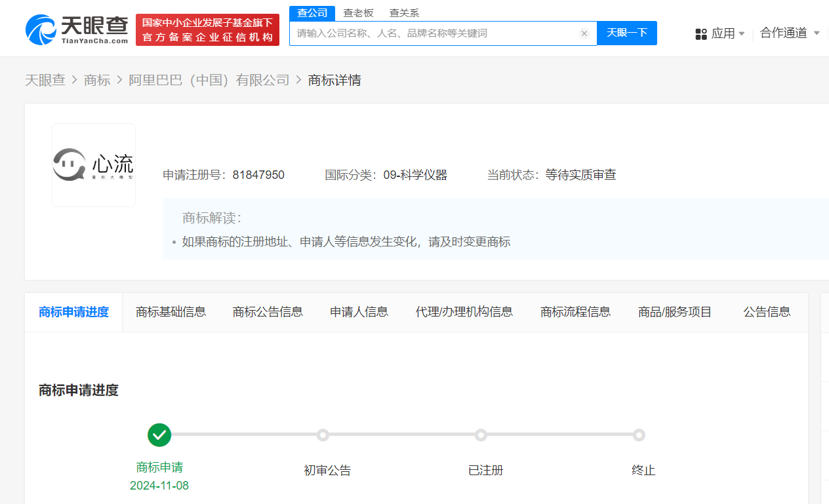Click the TianYanCha logo
This screenshot has width=829, height=504.
[x=77, y=29]
